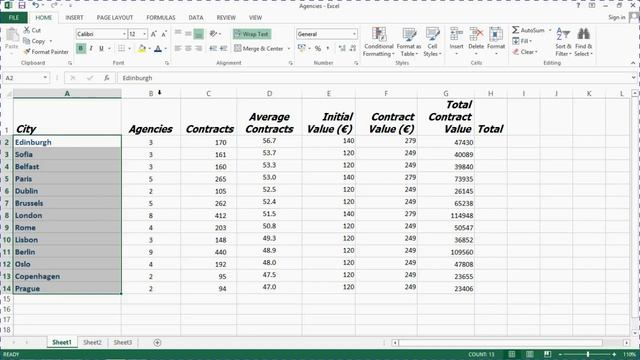Cut the selected cells

[x=32, y=30]
